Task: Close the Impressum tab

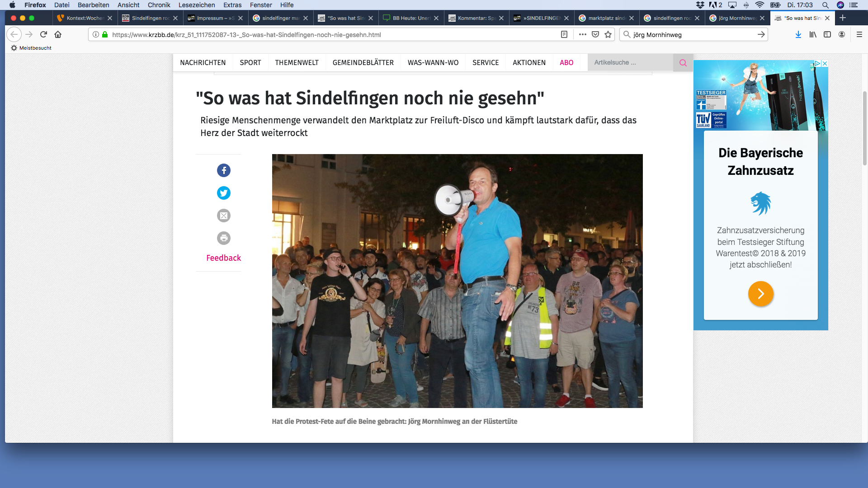Action: [x=241, y=18]
